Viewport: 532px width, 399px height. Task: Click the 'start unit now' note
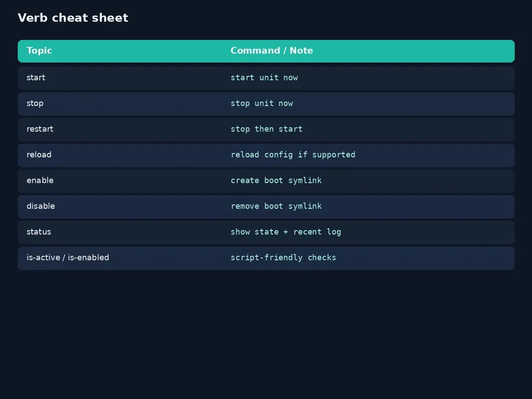click(264, 78)
